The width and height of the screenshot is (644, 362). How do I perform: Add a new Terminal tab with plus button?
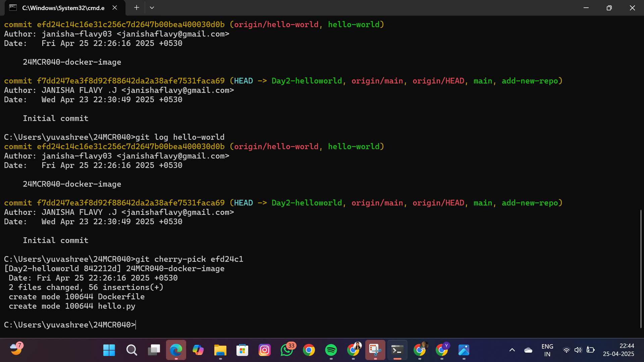click(137, 8)
